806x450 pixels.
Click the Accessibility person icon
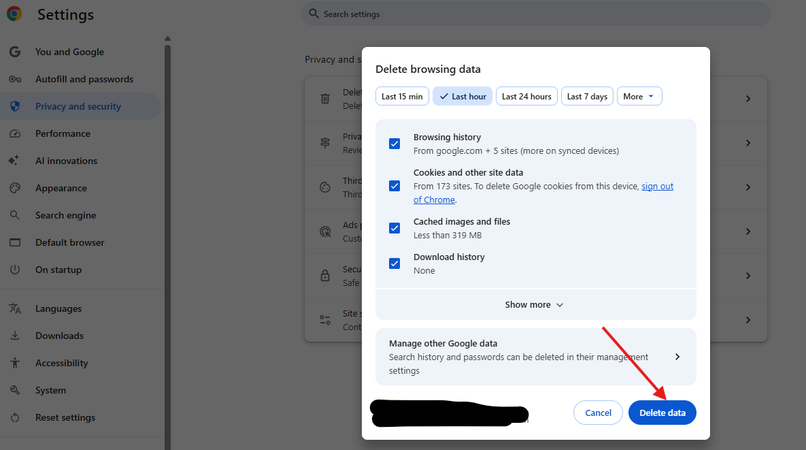pyautogui.click(x=15, y=363)
